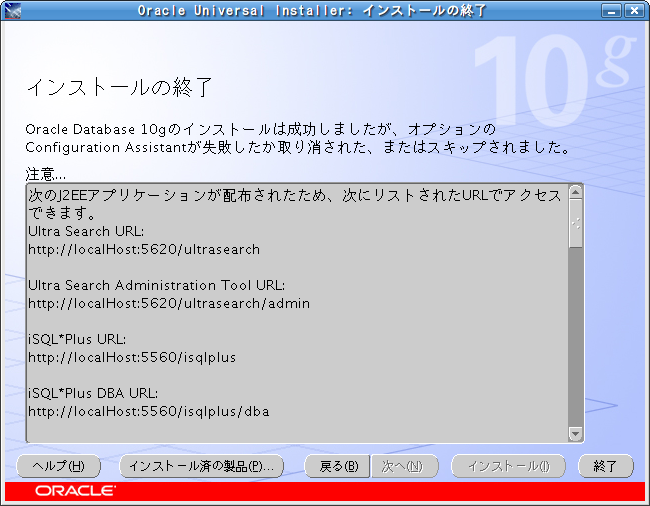Exit installer with 終了 button
Viewport: 650px width, 506px height.
[606, 466]
